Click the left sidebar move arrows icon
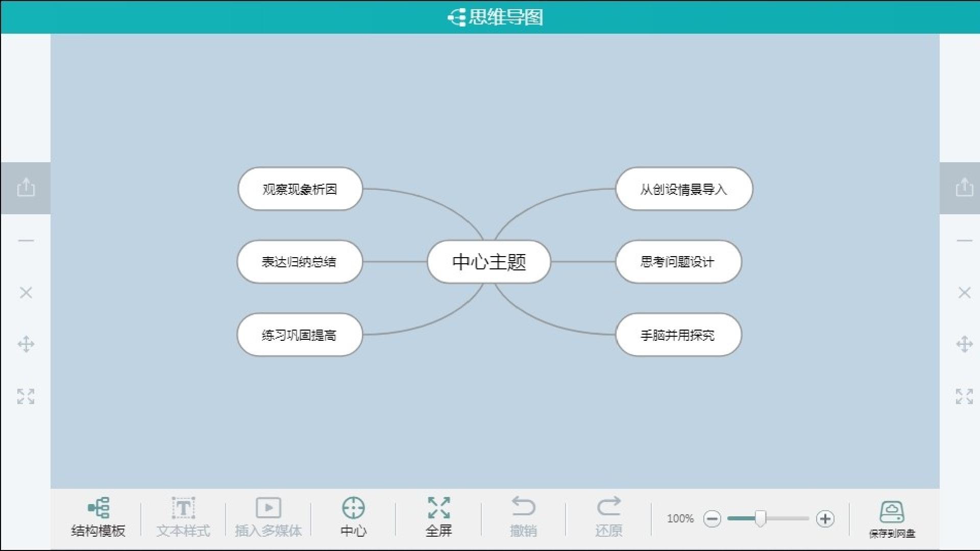The height and width of the screenshot is (551, 980). (26, 344)
